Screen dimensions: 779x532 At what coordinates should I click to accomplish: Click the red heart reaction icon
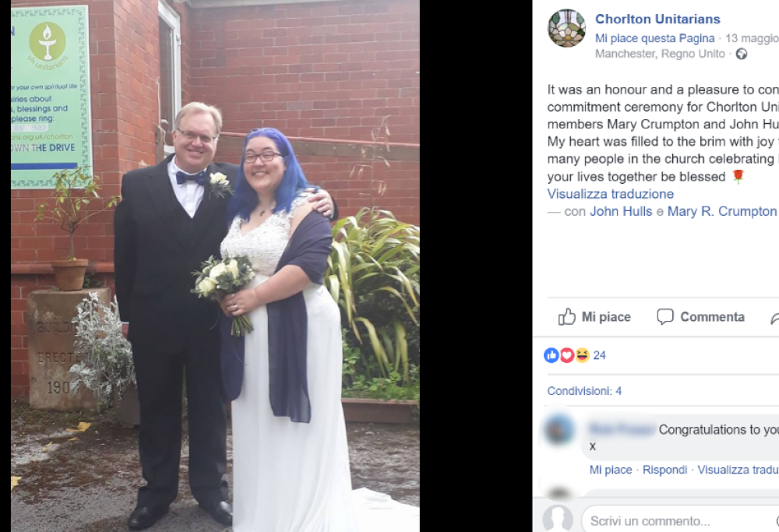(x=567, y=355)
